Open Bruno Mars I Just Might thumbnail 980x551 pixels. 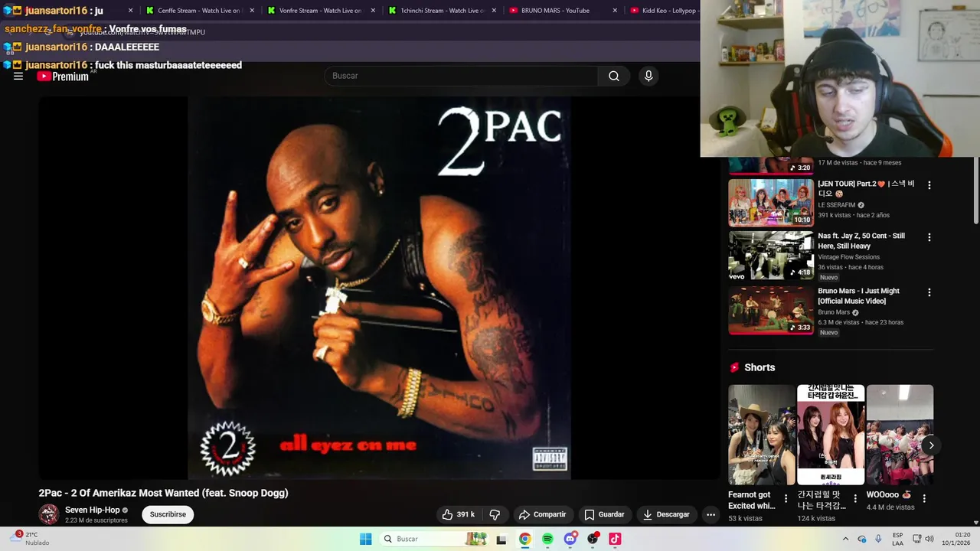770,310
